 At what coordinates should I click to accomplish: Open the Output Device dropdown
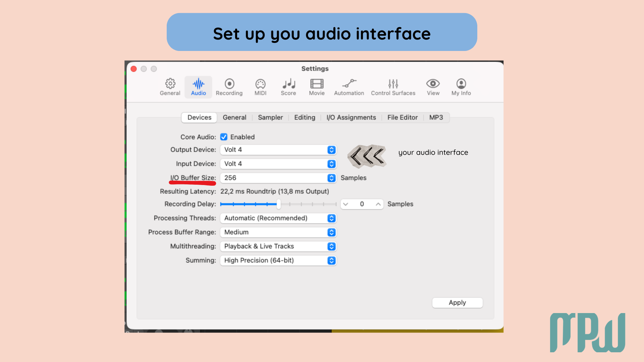pyautogui.click(x=331, y=150)
